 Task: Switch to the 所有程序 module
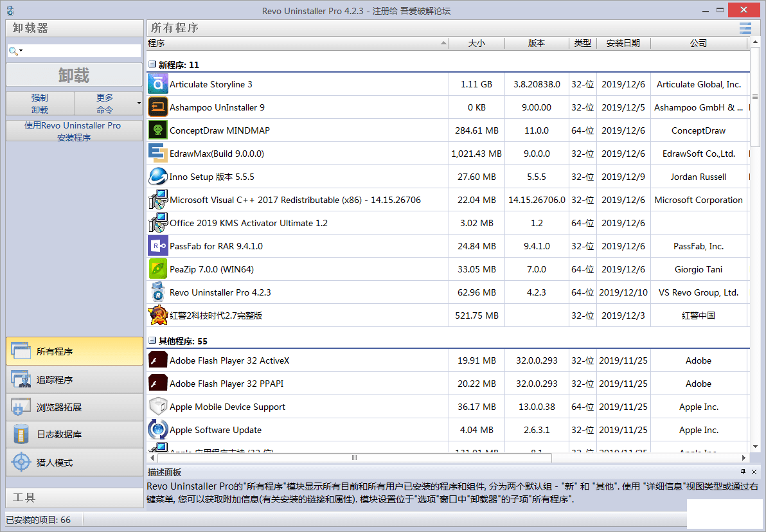click(x=75, y=351)
